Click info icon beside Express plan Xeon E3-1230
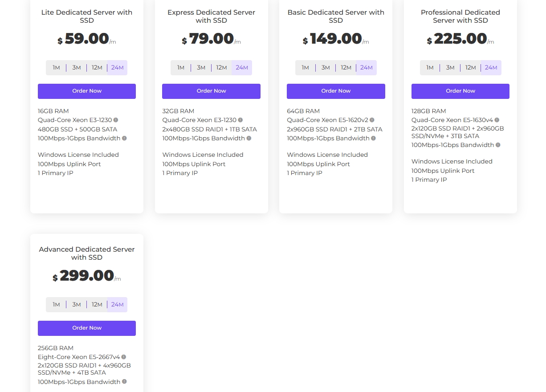 point(240,120)
